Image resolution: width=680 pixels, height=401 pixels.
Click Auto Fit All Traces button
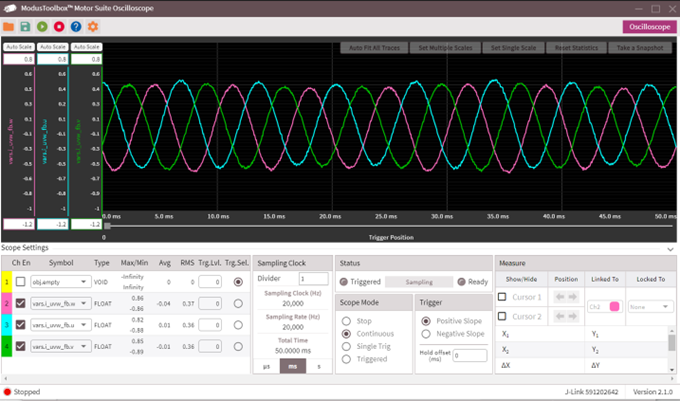pos(373,48)
